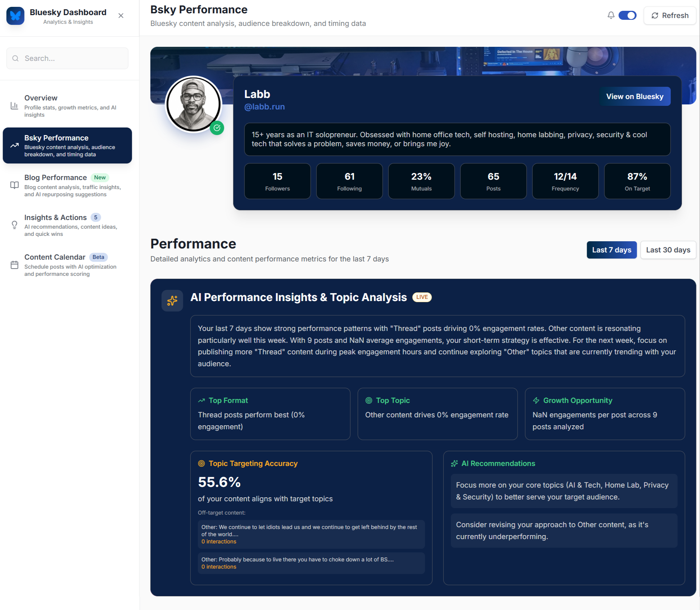This screenshot has width=700, height=610.
Task: Click the Bluesky butterfly logo icon
Action: 15,16
